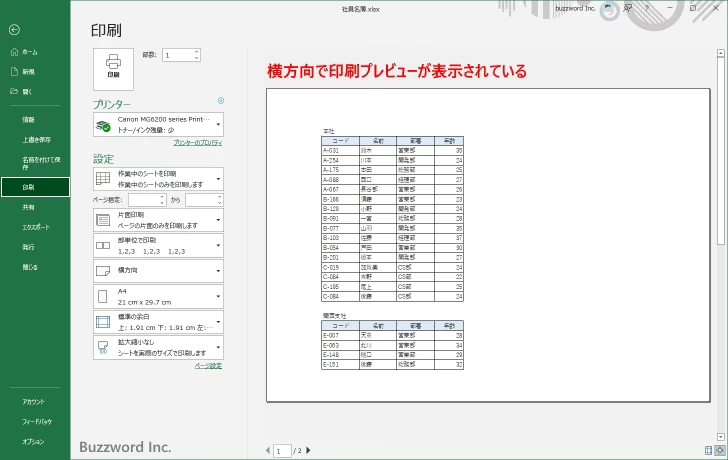Click the back arrow icon in the sidebar

pos(14,30)
